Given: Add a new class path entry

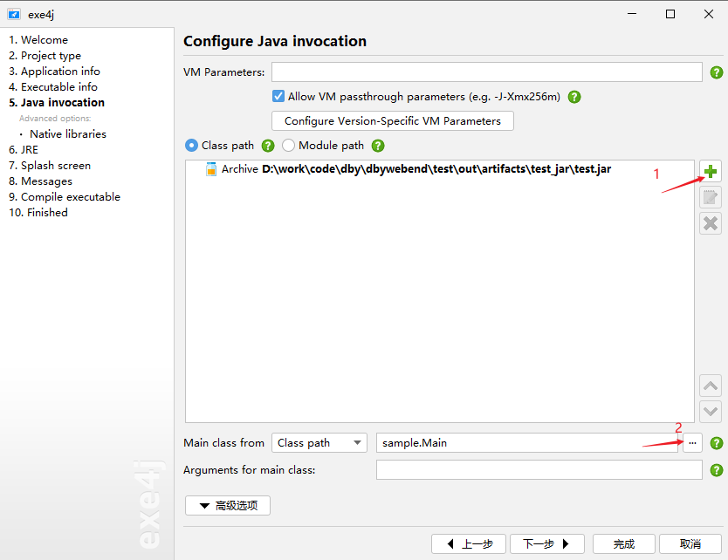Looking at the screenshot, I should pos(710,171).
